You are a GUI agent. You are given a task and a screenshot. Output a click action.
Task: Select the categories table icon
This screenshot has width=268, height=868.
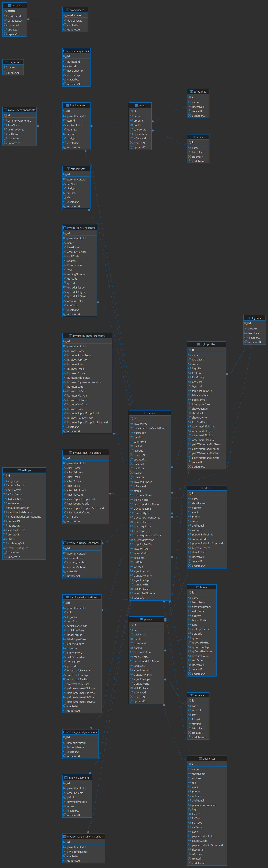click(192, 91)
